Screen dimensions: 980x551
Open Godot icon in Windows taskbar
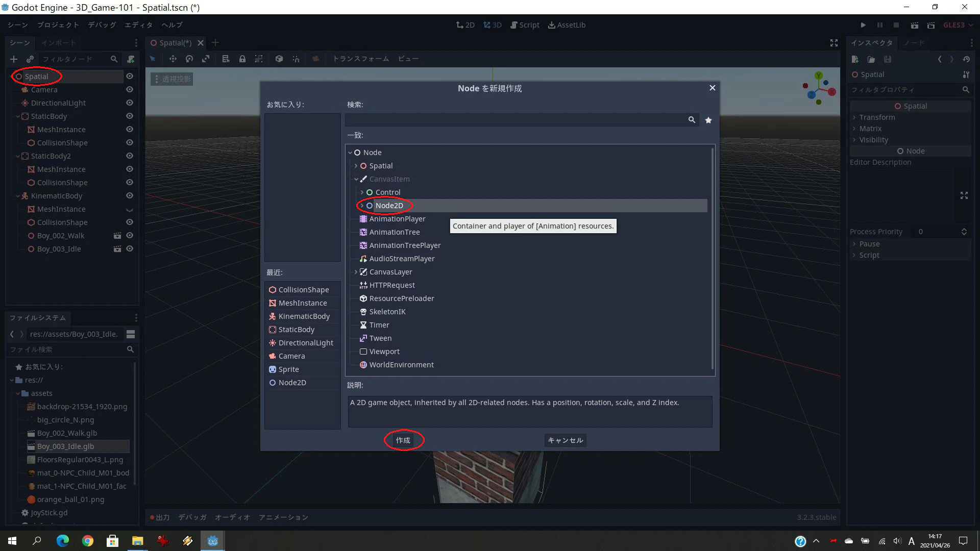tap(213, 541)
